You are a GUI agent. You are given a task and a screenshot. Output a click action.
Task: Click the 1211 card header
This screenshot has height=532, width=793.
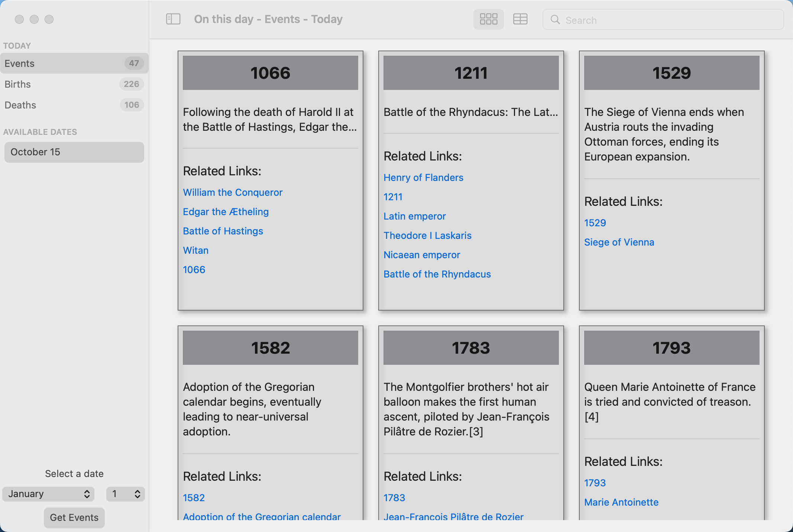coord(471,73)
